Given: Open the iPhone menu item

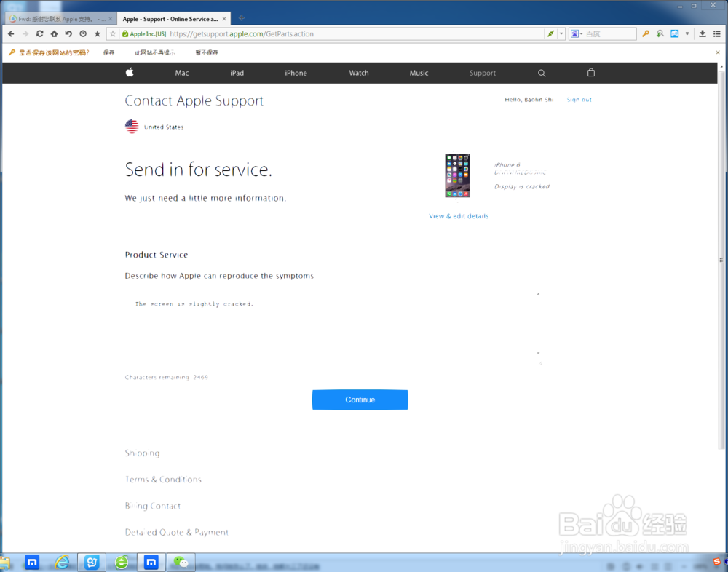Looking at the screenshot, I should (x=296, y=73).
